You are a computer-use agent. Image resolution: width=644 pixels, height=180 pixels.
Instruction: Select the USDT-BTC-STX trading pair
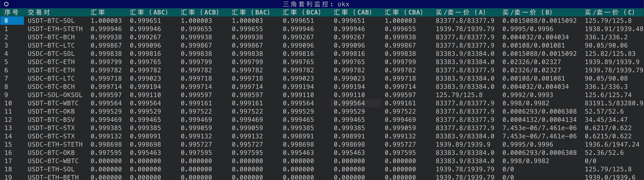51,128
